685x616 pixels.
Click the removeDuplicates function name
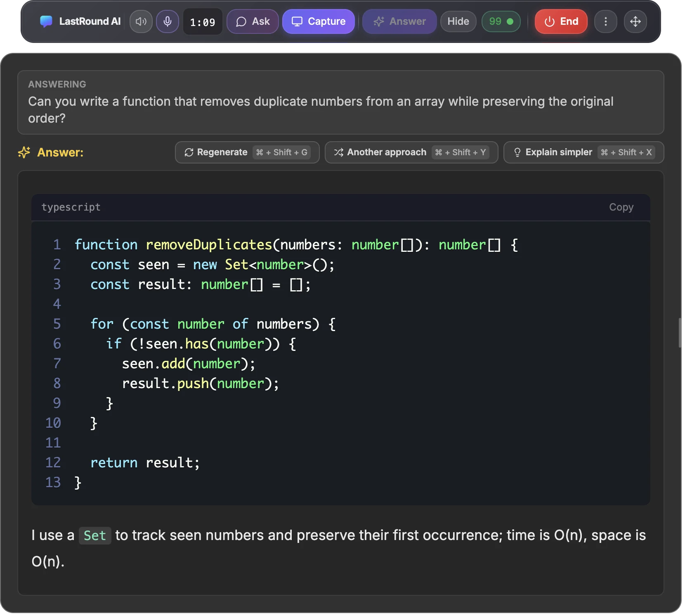click(209, 245)
